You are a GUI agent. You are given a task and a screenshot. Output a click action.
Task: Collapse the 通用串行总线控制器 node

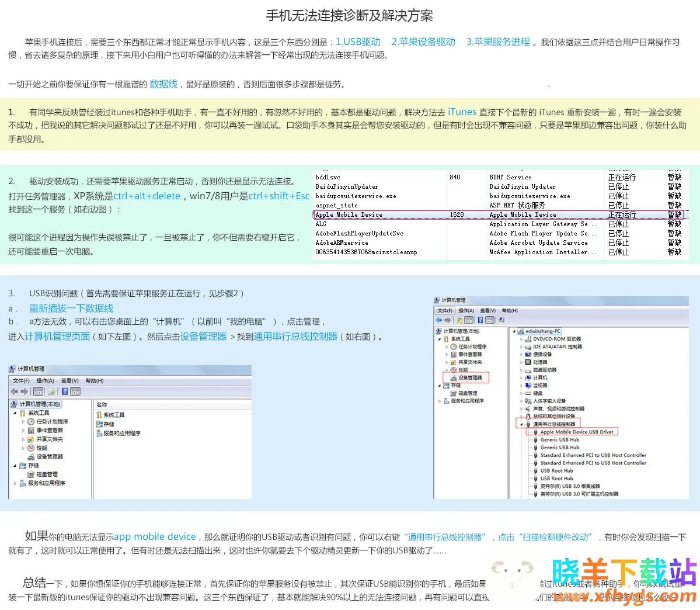[x=521, y=424]
